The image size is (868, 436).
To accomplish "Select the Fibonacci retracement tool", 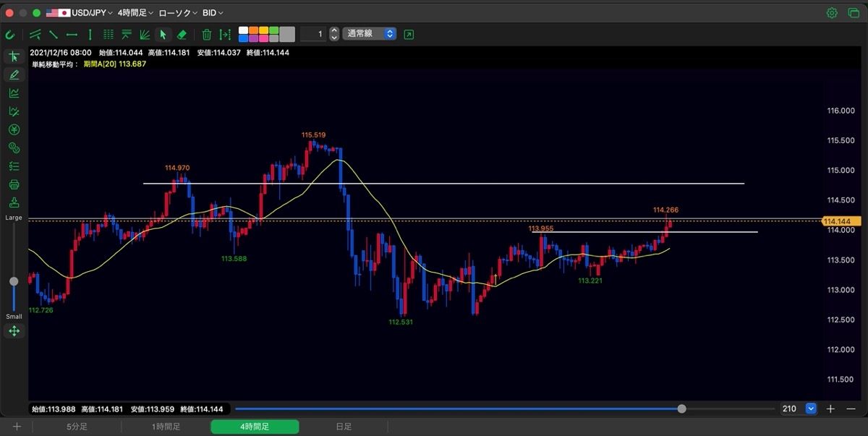I will pos(127,34).
